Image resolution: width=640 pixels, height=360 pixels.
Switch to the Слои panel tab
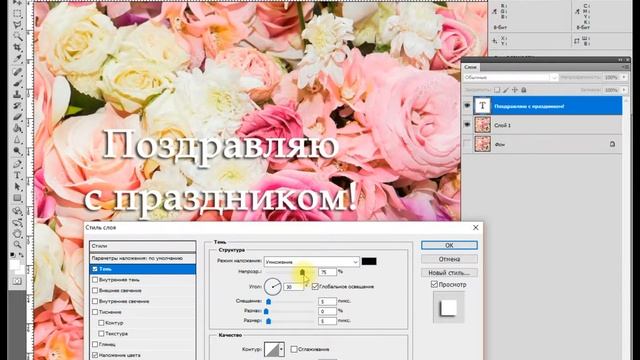click(471, 67)
